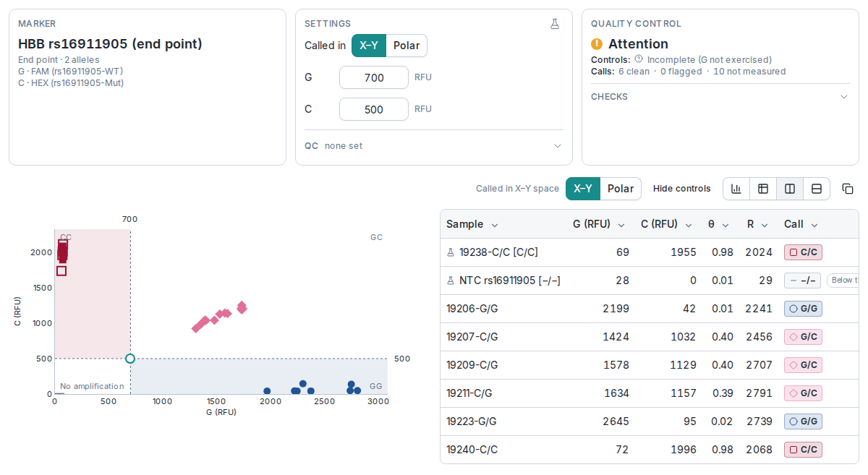Click the NTC rs16911905 [−/−] sample name
This screenshot has height=475, width=868.
510,281
